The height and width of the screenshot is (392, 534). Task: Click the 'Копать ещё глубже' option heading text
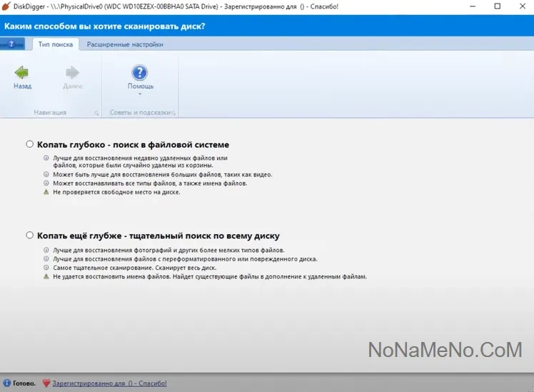click(x=158, y=235)
